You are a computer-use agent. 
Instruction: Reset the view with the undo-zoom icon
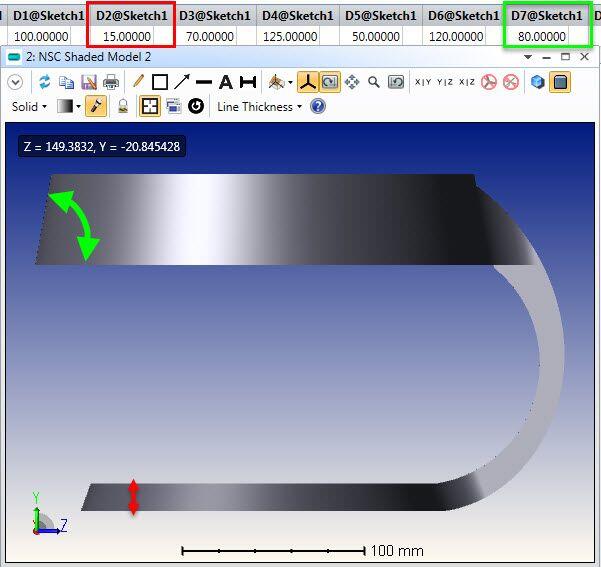396,82
